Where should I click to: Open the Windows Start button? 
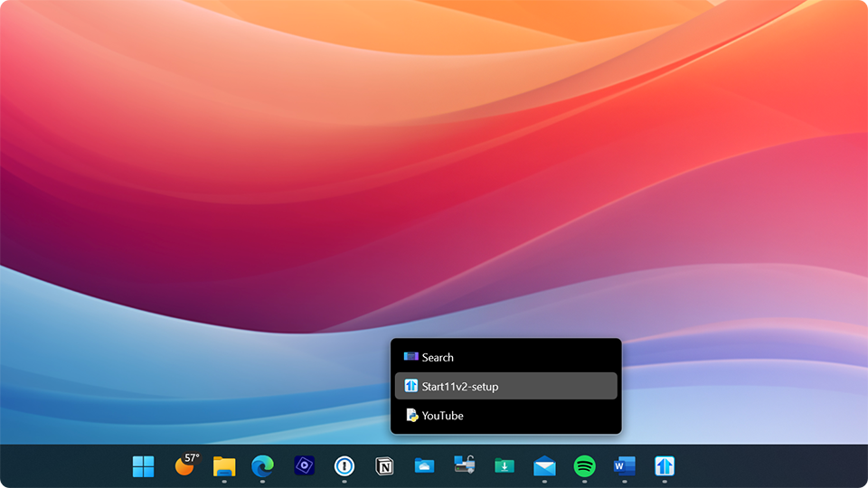tap(144, 466)
